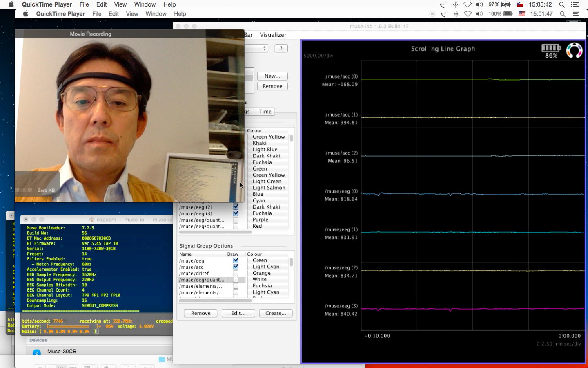Click the 86% battery icon in graph
588x368 pixels.
[x=551, y=48]
